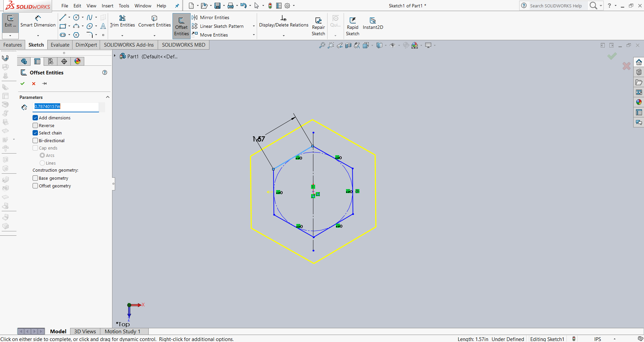644x342 pixels.
Task: Open the Display/Delete Relations dropdown arrow
Action: (x=284, y=36)
